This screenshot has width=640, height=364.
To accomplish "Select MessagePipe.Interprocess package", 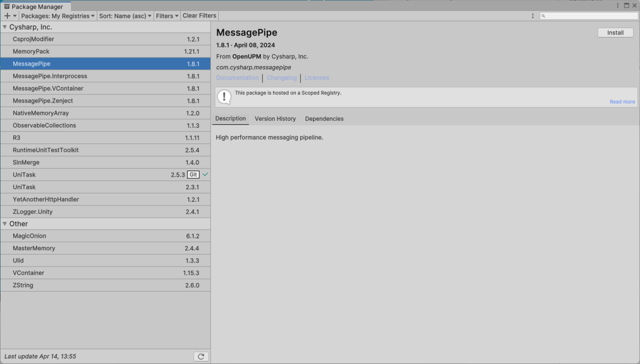I will (105, 76).
